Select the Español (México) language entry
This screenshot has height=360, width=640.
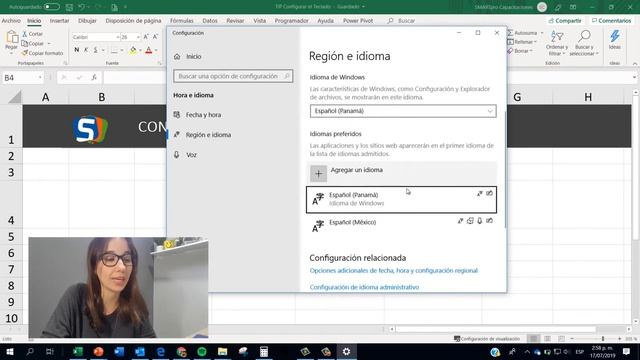click(x=401, y=225)
